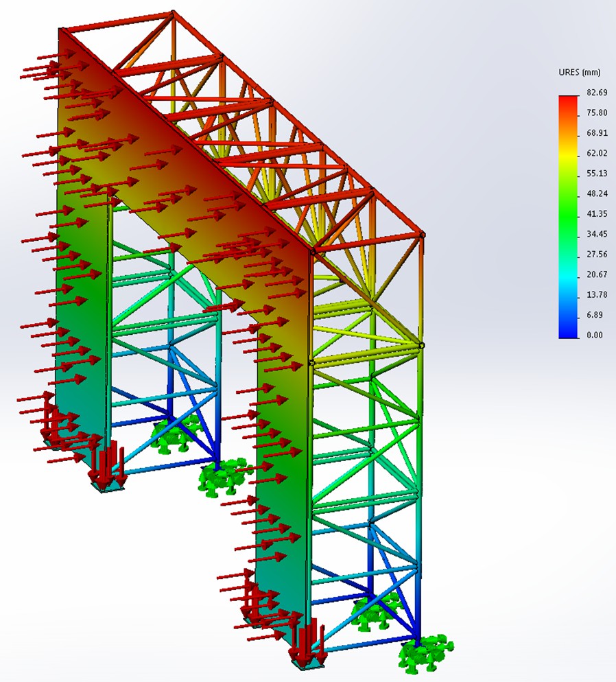Click the 62.02 legend value
The width and height of the screenshot is (616, 682).
click(596, 153)
